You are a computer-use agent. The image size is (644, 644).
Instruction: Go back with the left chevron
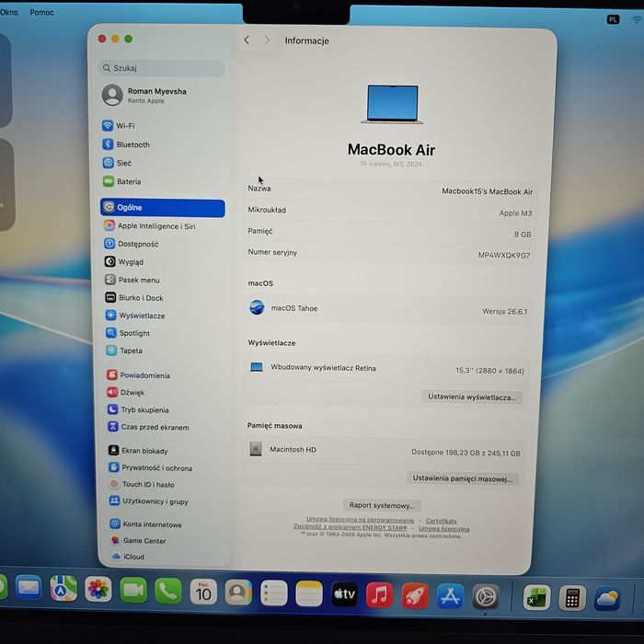coord(247,40)
